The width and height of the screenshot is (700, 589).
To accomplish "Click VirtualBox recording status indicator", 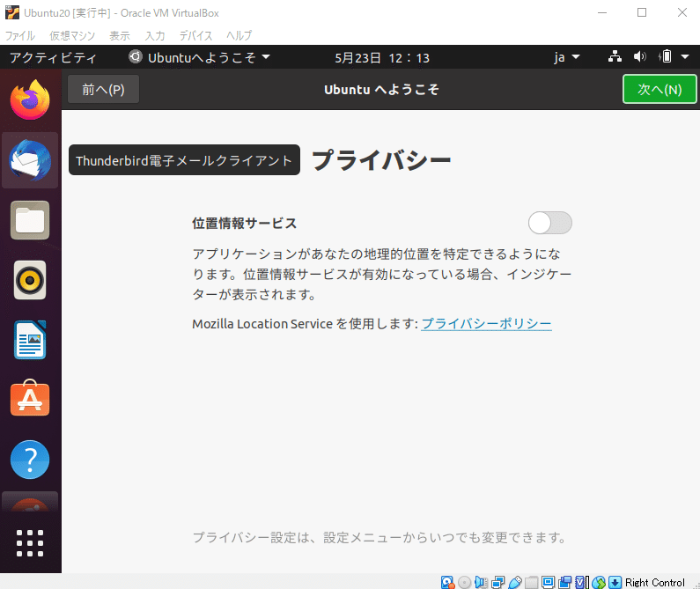I will pyautogui.click(x=564, y=582).
